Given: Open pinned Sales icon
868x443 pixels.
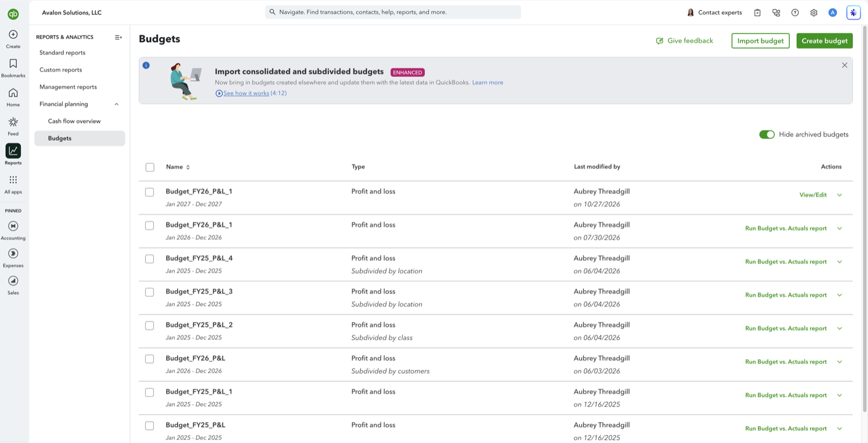Looking at the screenshot, I should click(x=13, y=281).
